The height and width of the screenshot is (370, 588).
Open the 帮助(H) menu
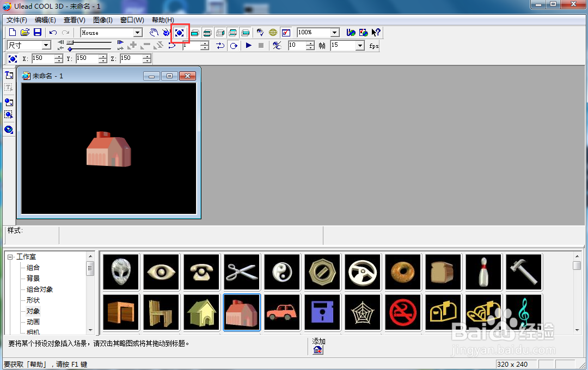pyautogui.click(x=163, y=20)
